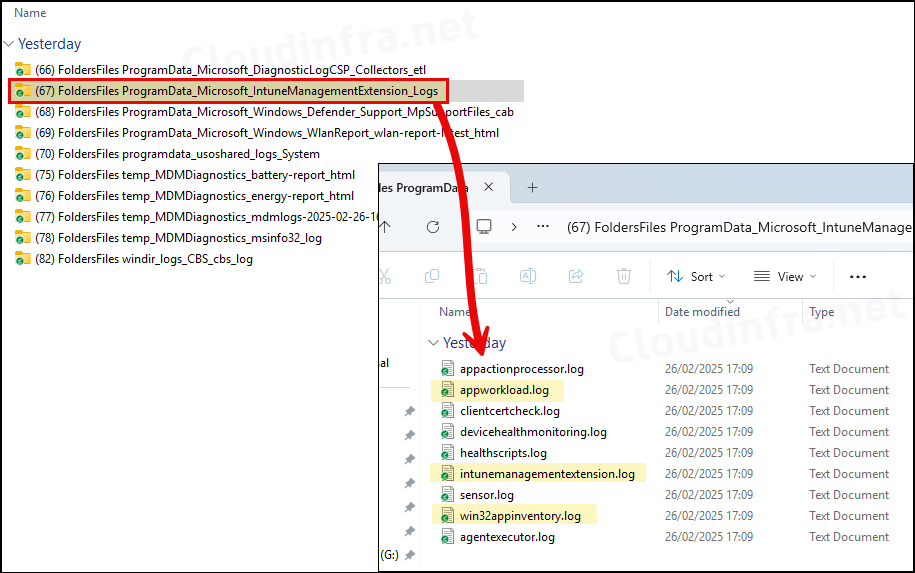The height and width of the screenshot is (573, 915).
Task: Select win32appinventory.log file
Action: point(520,516)
